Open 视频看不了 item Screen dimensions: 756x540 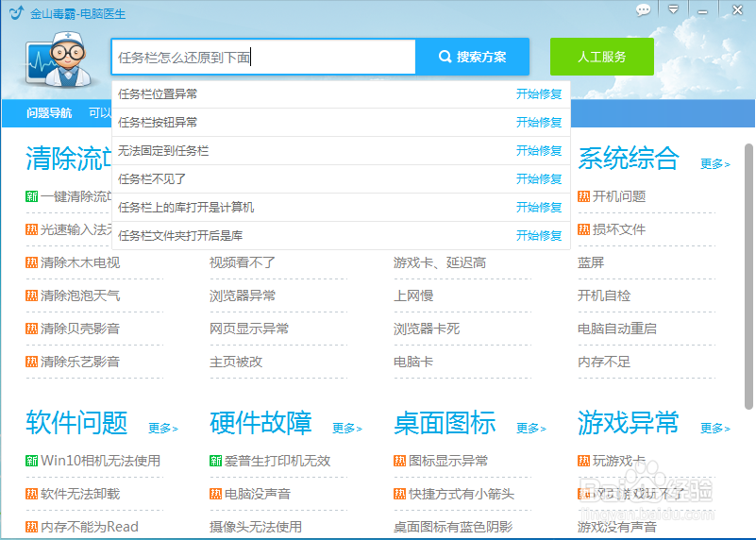click(x=243, y=262)
